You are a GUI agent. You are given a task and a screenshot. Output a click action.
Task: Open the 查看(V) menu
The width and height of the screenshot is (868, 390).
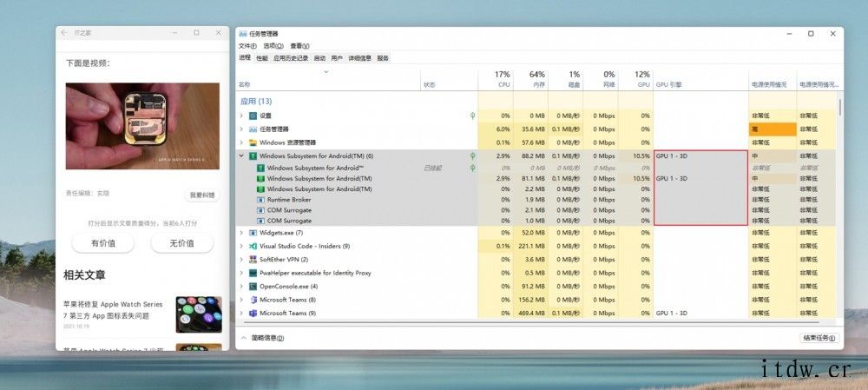299,46
